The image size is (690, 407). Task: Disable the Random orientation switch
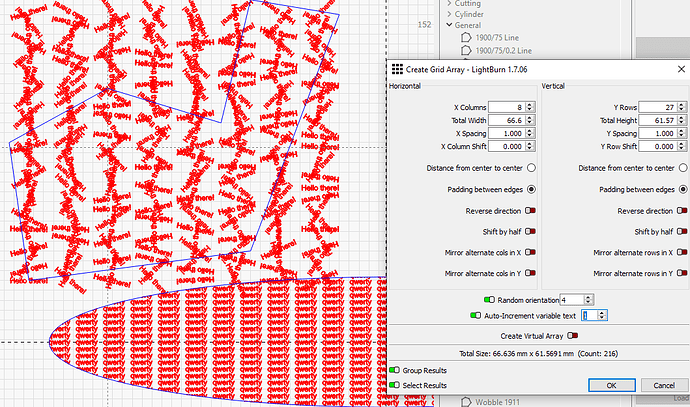click(x=489, y=300)
